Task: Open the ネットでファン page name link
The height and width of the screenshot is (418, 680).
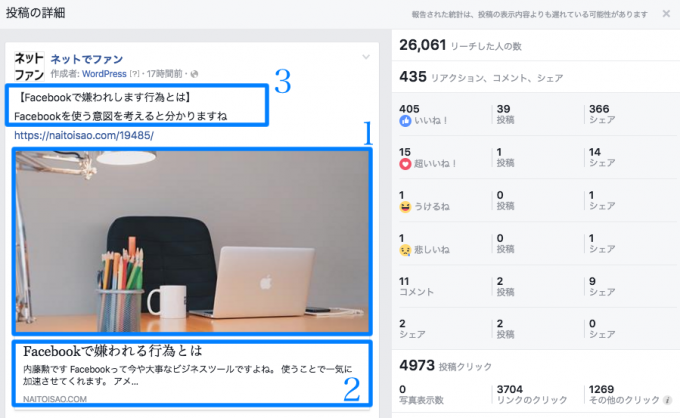Action: [x=87, y=59]
